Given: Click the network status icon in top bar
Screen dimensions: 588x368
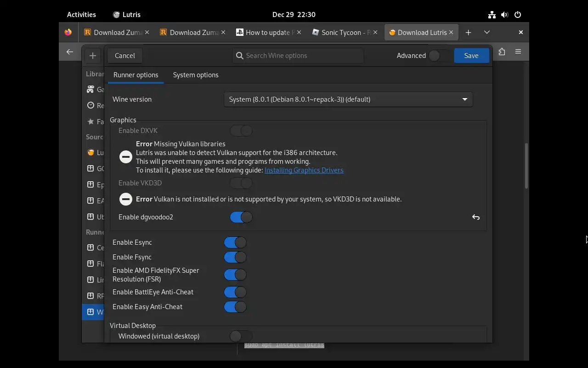Looking at the screenshot, I should 492,15.
